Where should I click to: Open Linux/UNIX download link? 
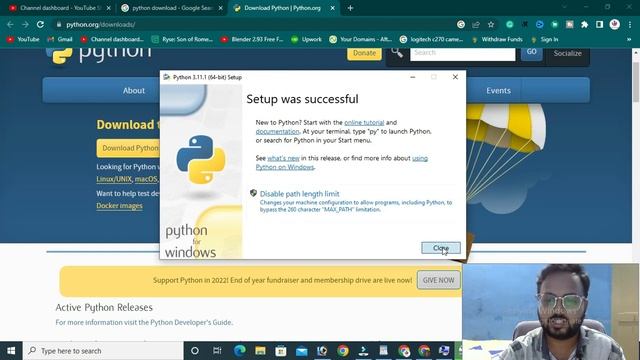[x=114, y=179]
